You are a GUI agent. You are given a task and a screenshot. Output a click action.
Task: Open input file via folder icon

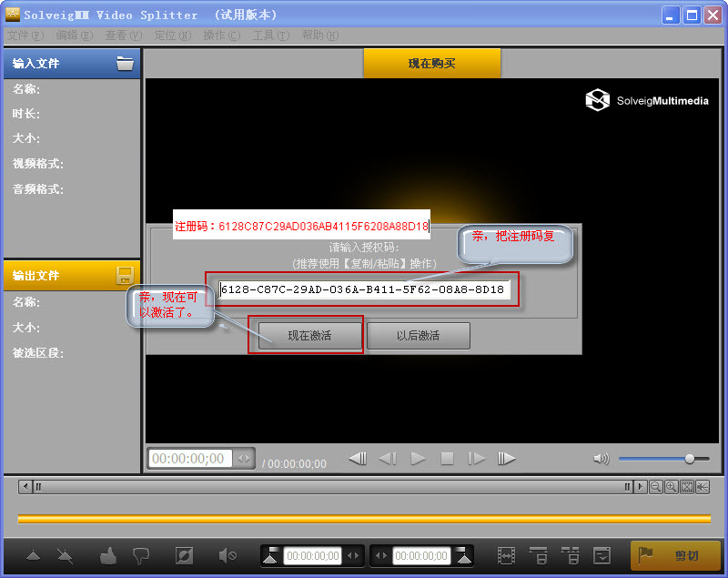[125, 64]
